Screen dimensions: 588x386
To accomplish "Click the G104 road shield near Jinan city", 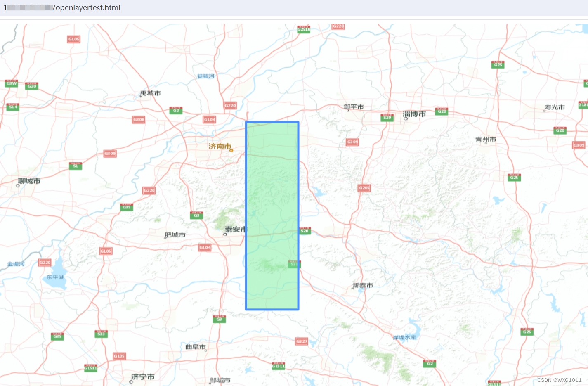I will (209, 119).
